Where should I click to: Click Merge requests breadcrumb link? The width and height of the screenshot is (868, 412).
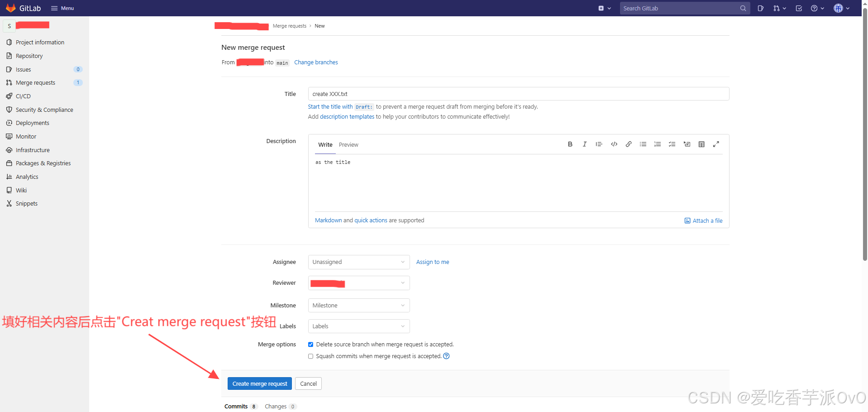289,26
